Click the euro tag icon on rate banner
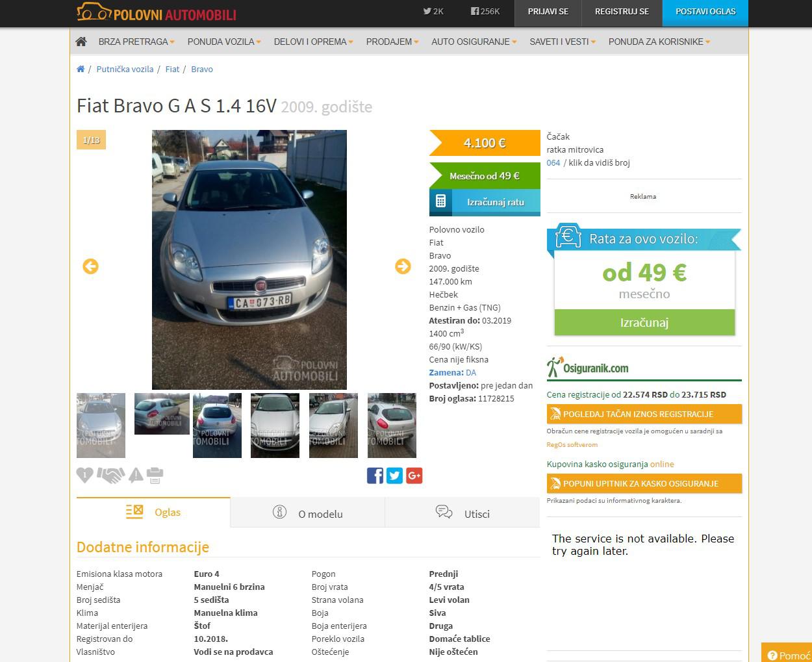Image resolution: width=812 pixels, height=662 pixels. (x=568, y=237)
